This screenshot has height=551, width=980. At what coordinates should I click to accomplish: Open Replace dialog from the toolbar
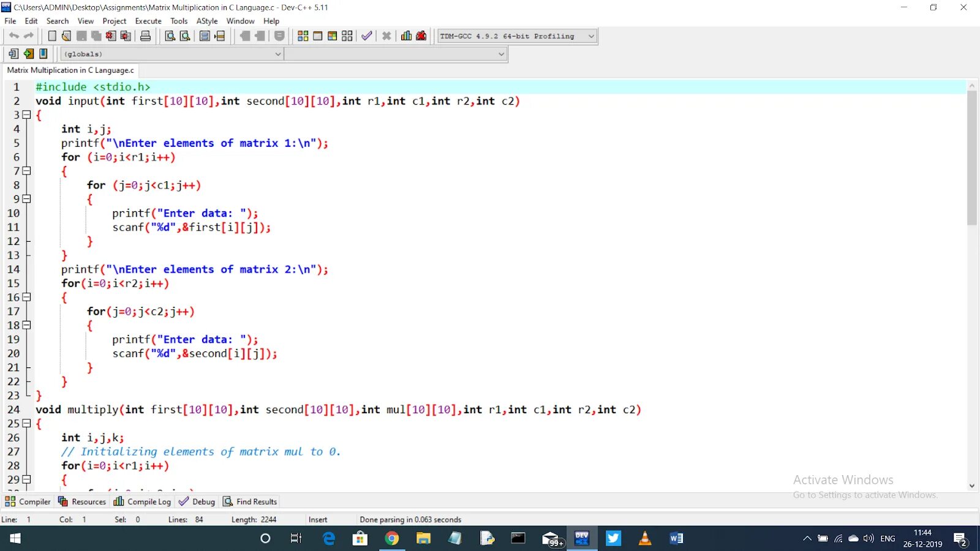pos(185,36)
